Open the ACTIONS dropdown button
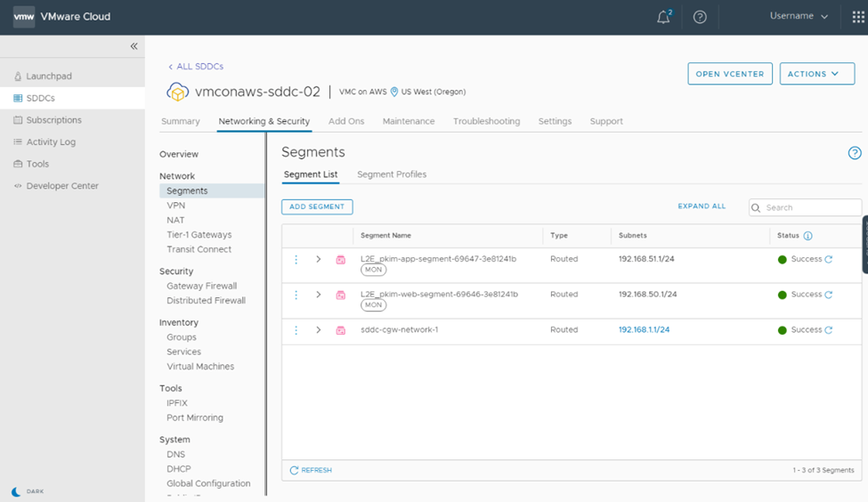This screenshot has width=868, height=502. tap(817, 74)
